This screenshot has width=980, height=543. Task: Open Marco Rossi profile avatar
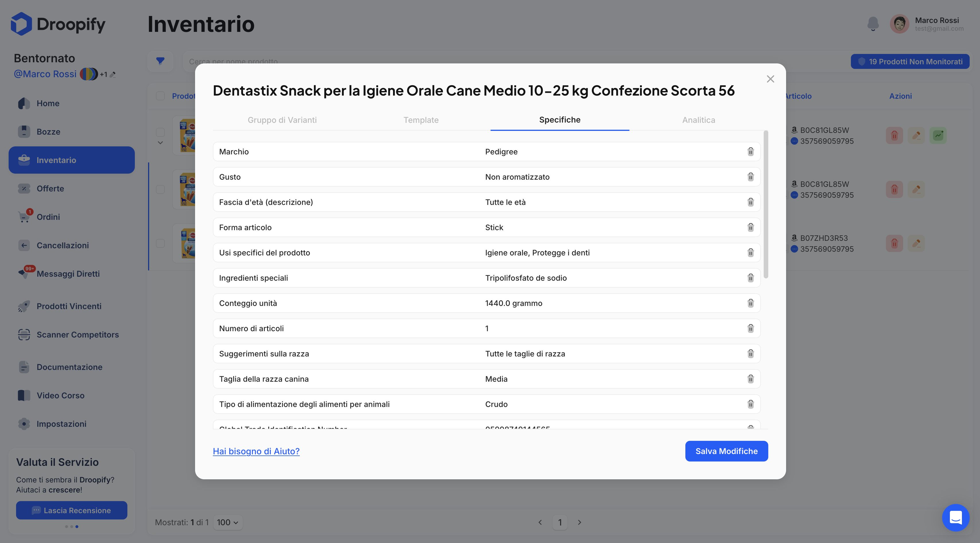click(899, 24)
